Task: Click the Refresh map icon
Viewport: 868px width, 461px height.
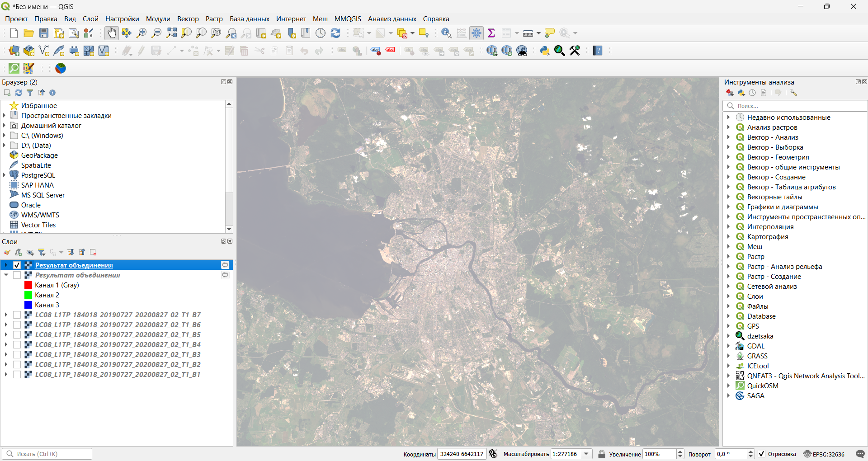Action: tap(335, 33)
